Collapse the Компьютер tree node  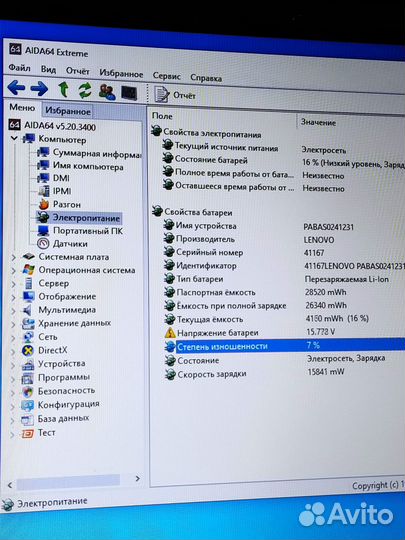pos(14,138)
